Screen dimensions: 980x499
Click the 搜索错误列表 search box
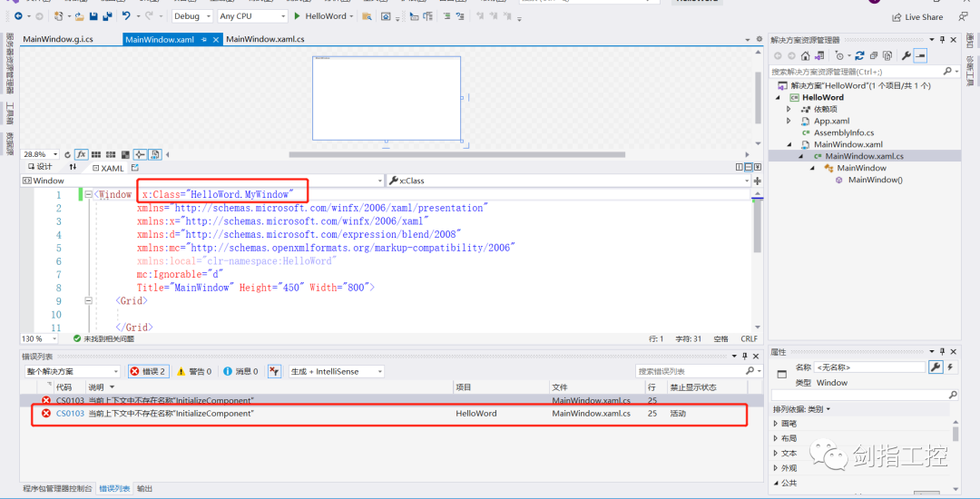click(691, 371)
